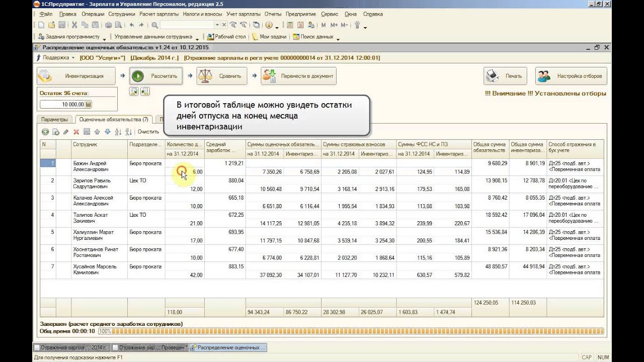Click the Перенести в документ button
The width and height of the screenshot is (644, 362).
(x=298, y=76)
